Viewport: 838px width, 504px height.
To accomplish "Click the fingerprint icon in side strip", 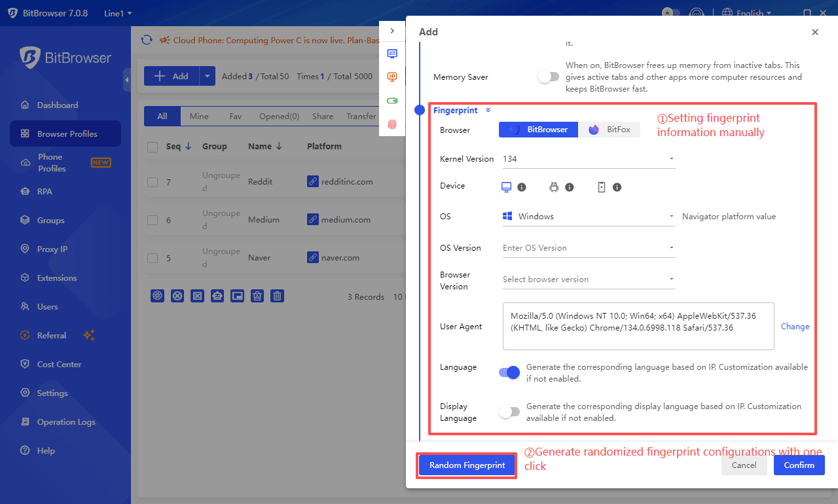I will tap(392, 123).
